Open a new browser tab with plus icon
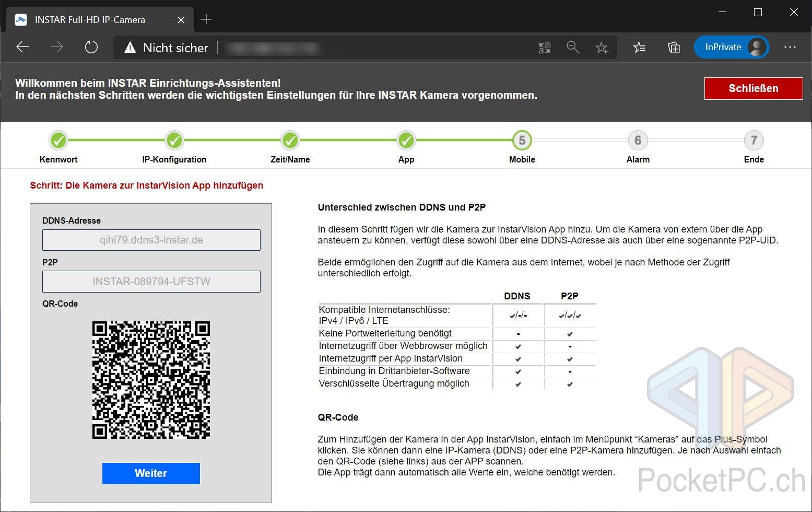 coord(206,19)
